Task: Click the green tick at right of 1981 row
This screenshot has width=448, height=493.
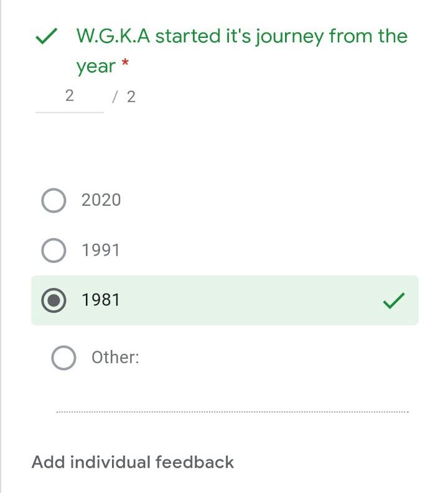Action: tap(393, 302)
